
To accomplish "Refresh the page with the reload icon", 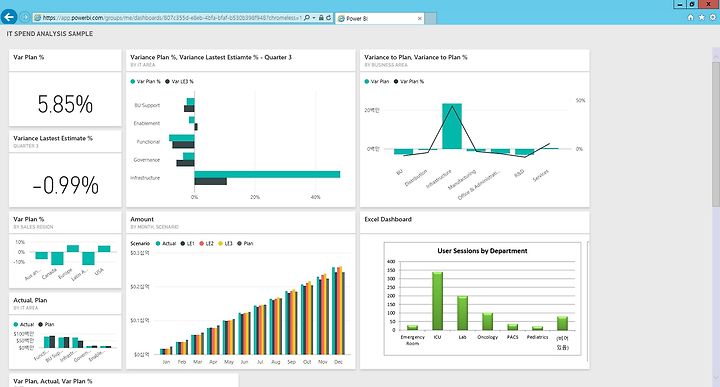I will (x=328, y=18).
